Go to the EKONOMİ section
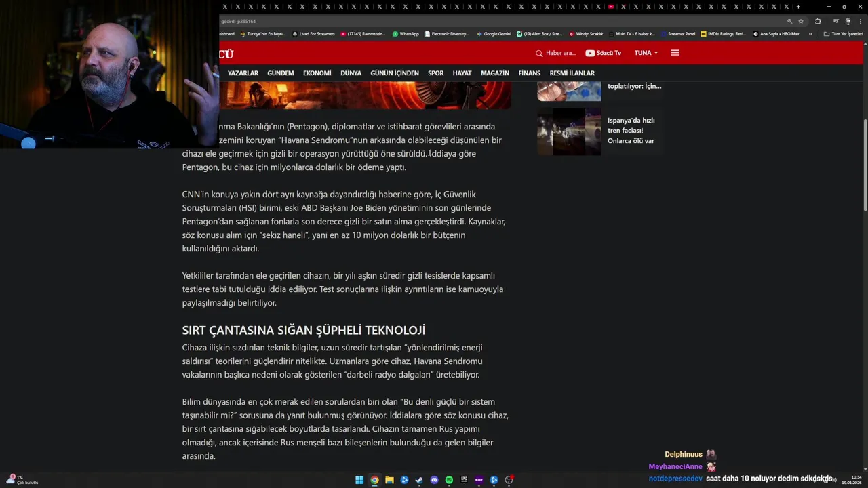Viewport: 868px width, 488px height. point(317,73)
